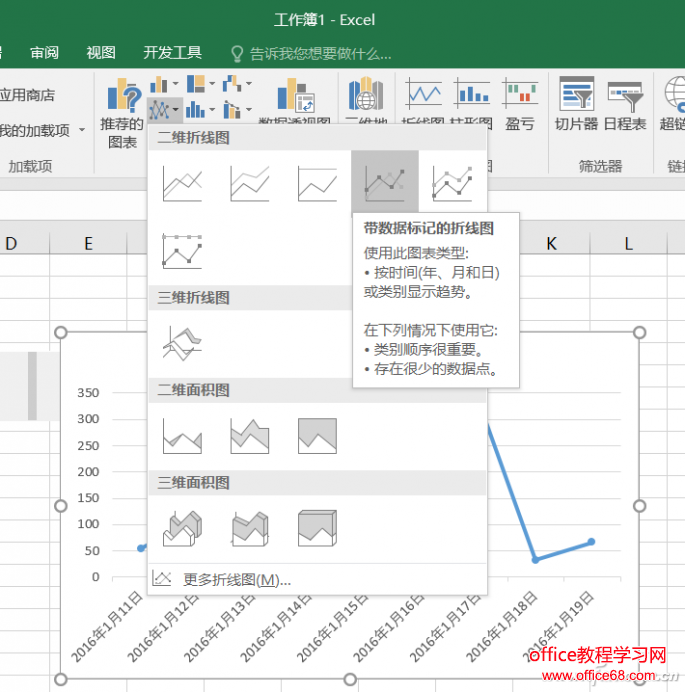Insert a Slicer (切片器)

576,104
